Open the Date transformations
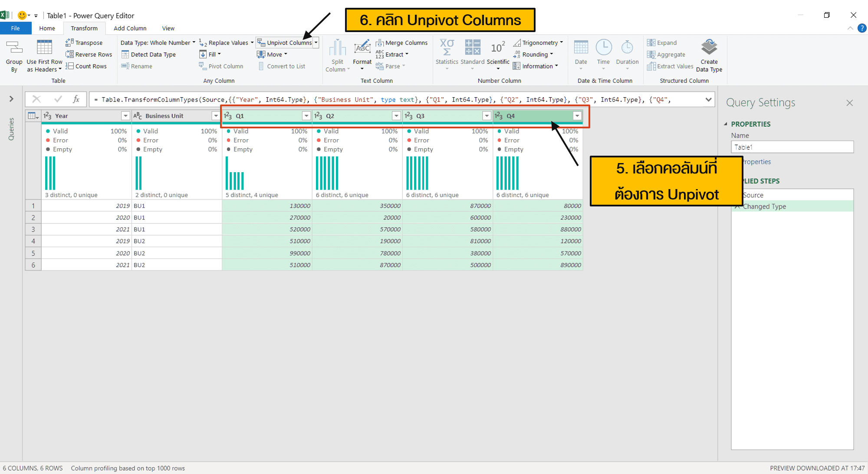 581,56
